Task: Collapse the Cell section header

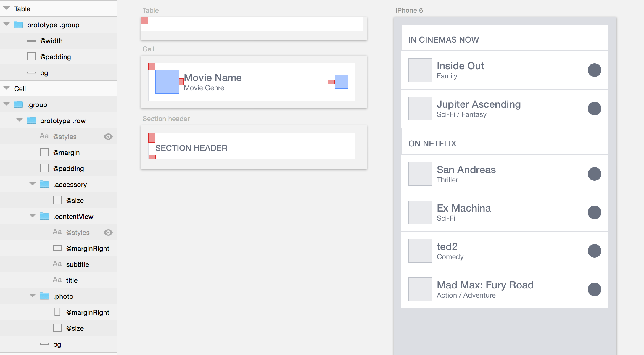Action: click(x=7, y=88)
